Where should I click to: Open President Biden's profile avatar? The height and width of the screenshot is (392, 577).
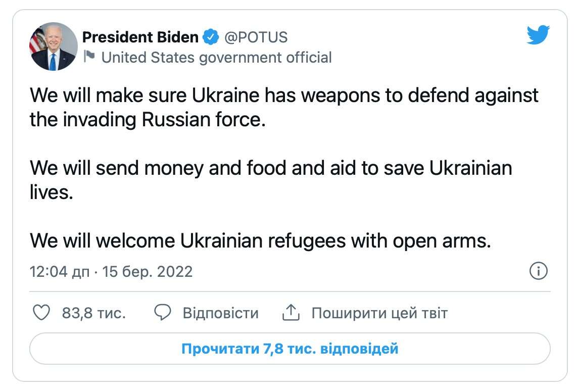click(53, 46)
